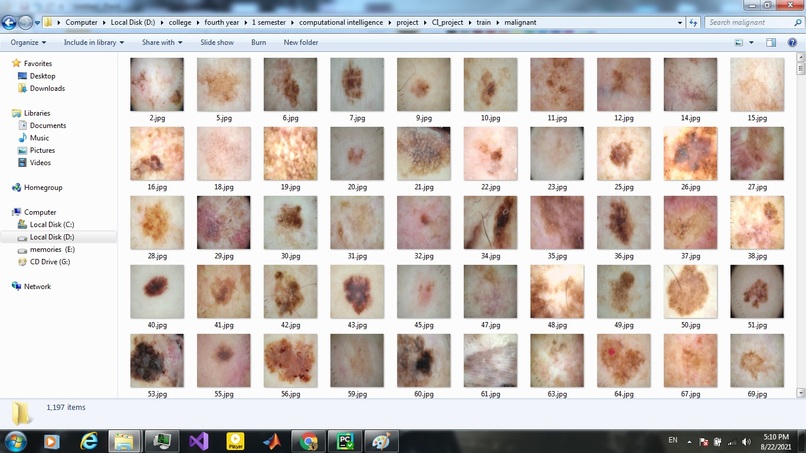Click the 'fourth year' breadcrumb segment
Screen dimensions: 806x453
pyautogui.click(x=222, y=23)
